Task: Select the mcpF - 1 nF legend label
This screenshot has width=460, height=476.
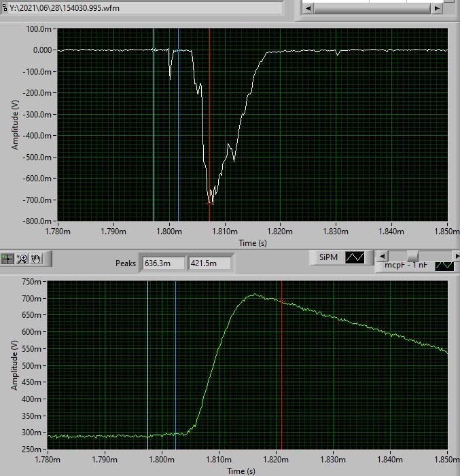Action: [x=406, y=266]
